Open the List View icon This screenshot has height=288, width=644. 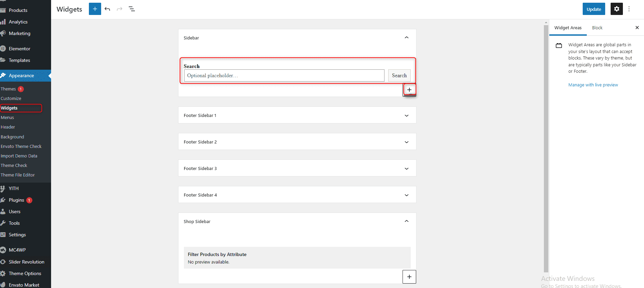(x=132, y=9)
